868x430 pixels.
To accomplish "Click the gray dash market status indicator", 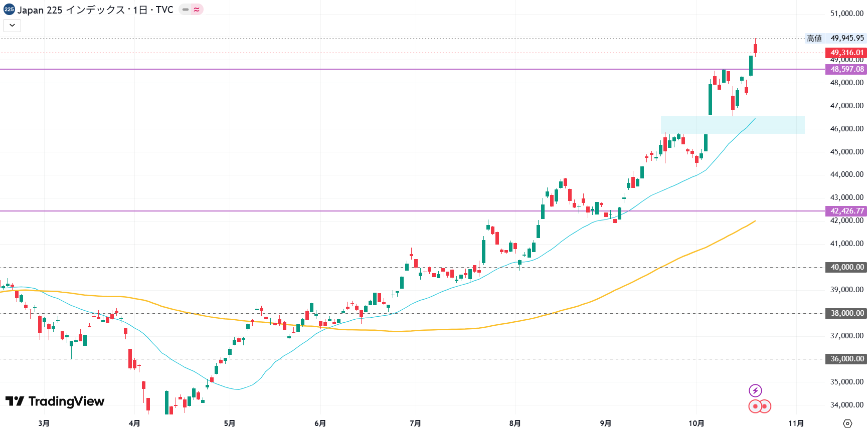I will tap(186, 10).
